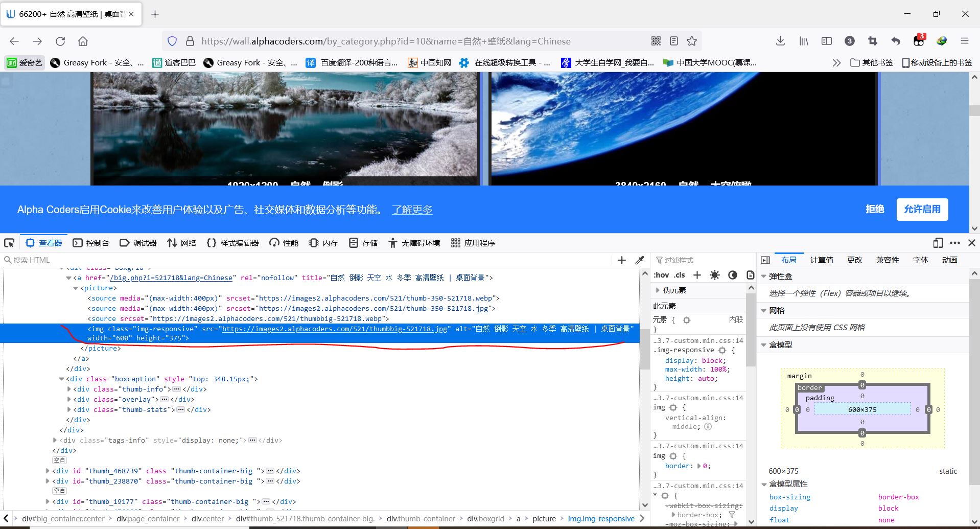Select 字体 fonts tab
Screen dimensions: 980x529
coord(921,260)
